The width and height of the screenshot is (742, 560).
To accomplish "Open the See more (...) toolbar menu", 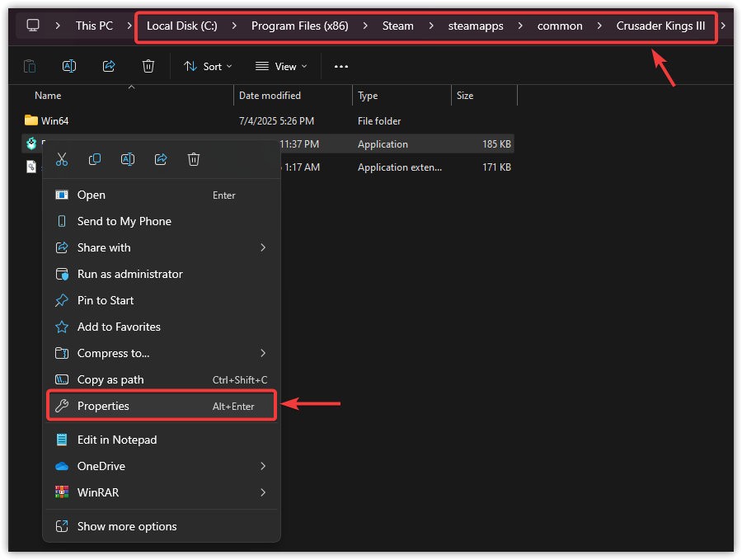I will click(x=340, y=66).
